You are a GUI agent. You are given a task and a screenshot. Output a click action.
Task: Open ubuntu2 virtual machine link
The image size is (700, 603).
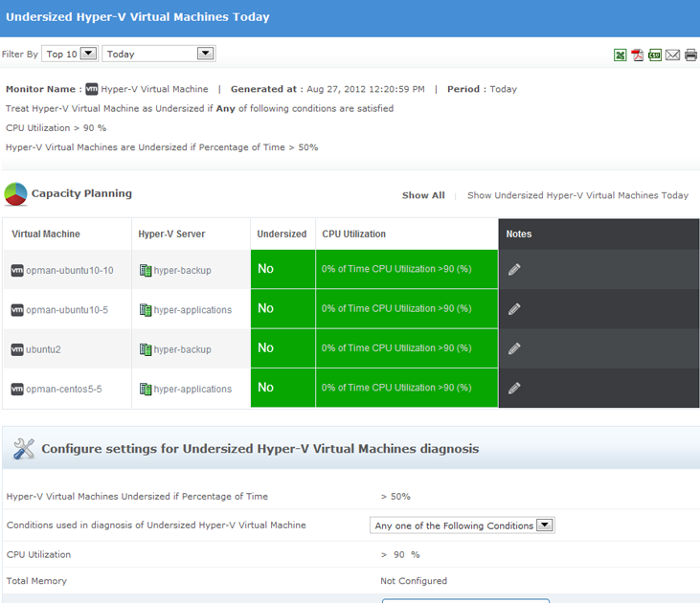coord(43,349)
